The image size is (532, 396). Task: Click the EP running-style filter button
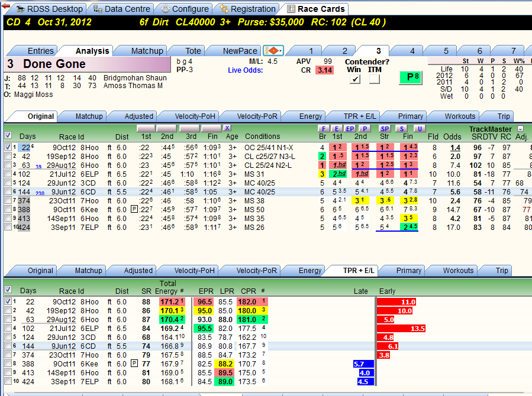click(x=350, y=129)
